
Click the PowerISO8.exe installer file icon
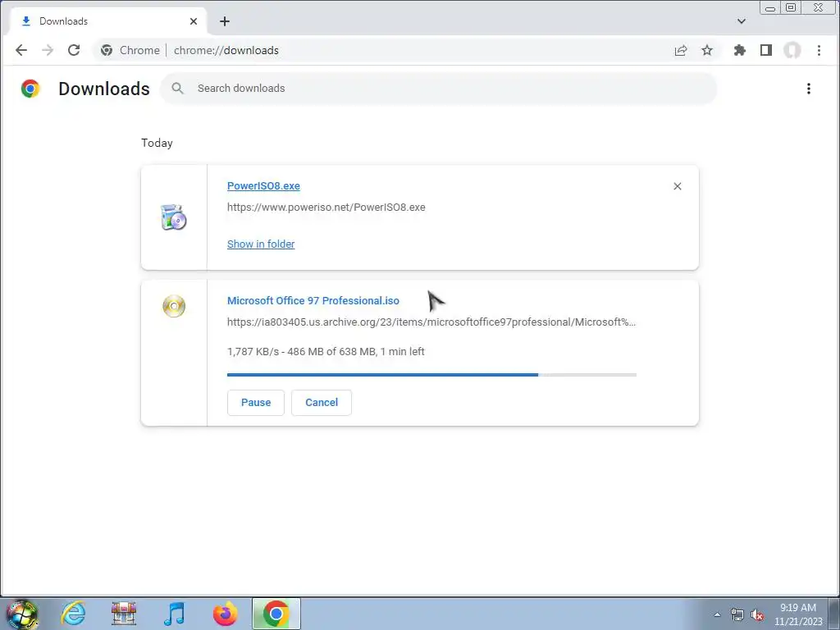(x=174, y=217)
